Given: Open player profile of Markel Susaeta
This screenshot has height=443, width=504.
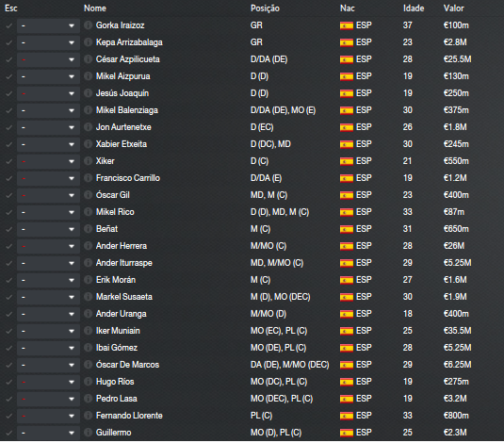Looking at the screenshot, I should click(x=124, y=297).
